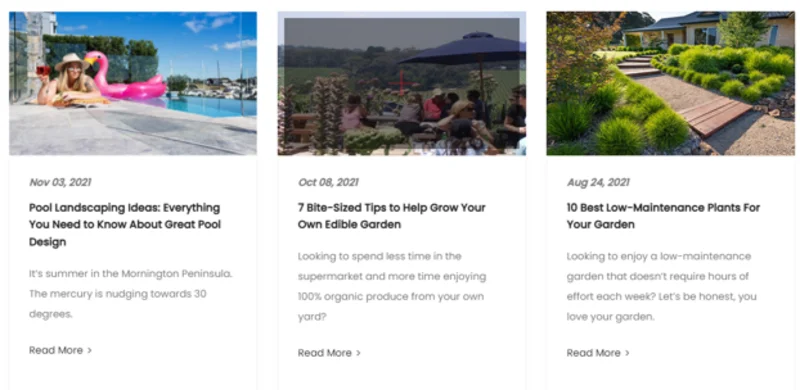
Task: Click the chevron next to the edible garden Read More
Action: [359, 353]
